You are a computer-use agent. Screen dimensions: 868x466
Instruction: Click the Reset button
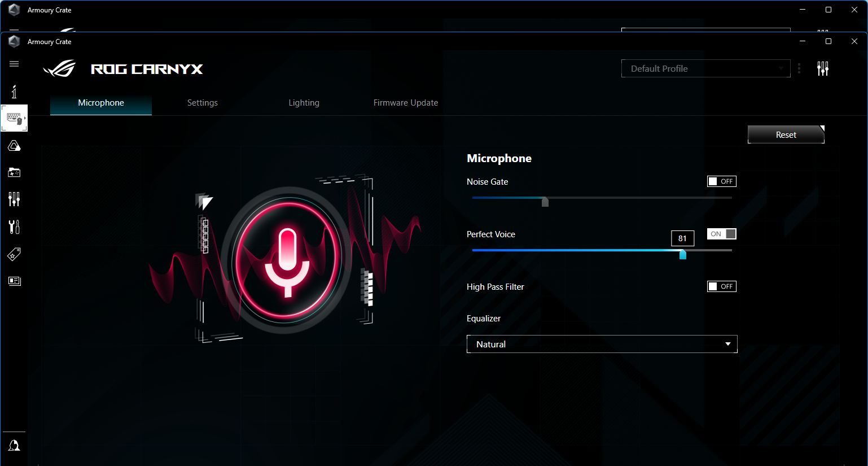point(786,134)
